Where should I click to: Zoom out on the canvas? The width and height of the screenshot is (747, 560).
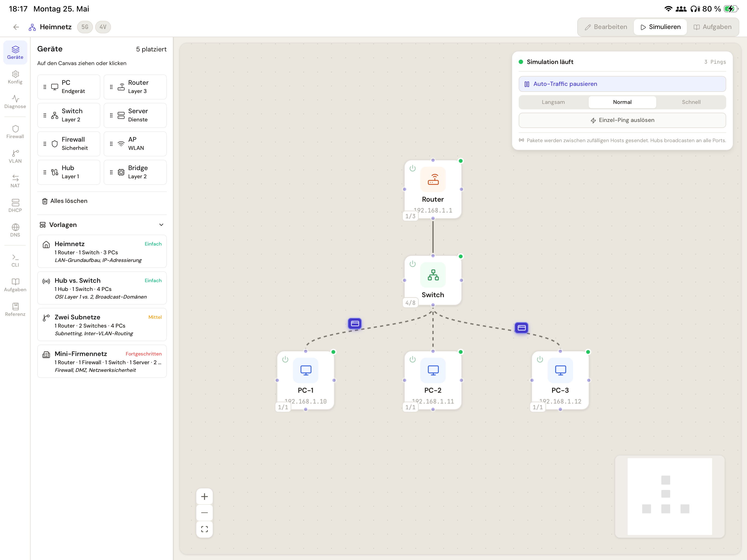click(x=204, y=513)
